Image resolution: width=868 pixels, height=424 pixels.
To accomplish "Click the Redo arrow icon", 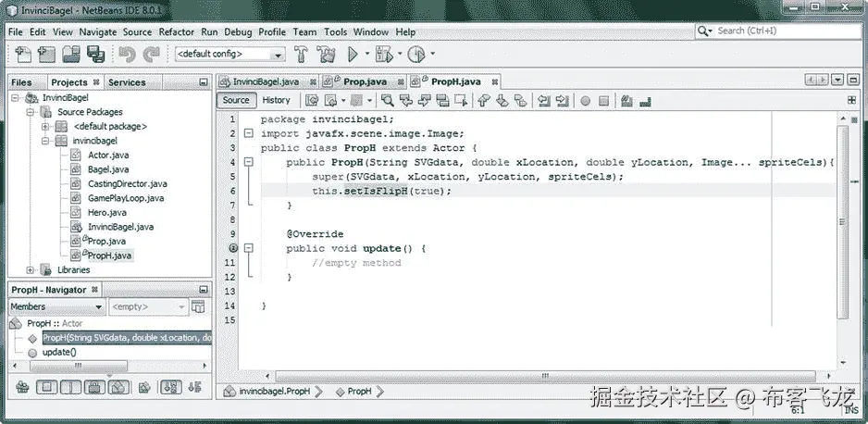I will (x=151, y=54).
